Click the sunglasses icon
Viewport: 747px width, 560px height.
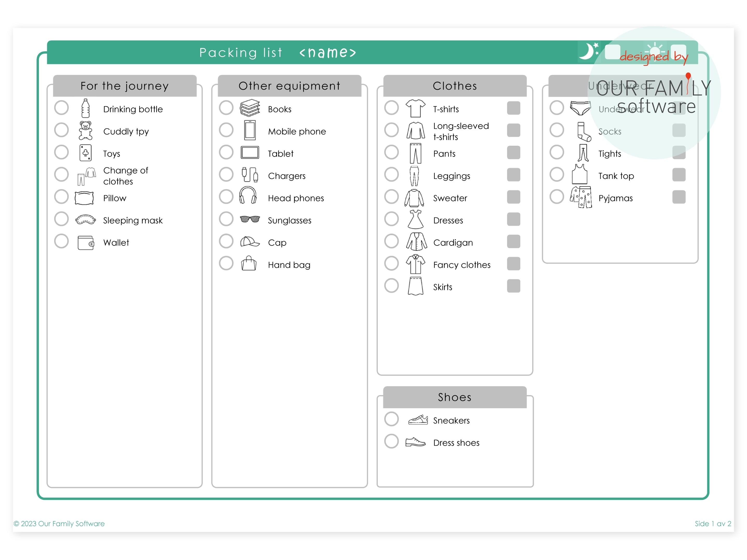[250, 219]
